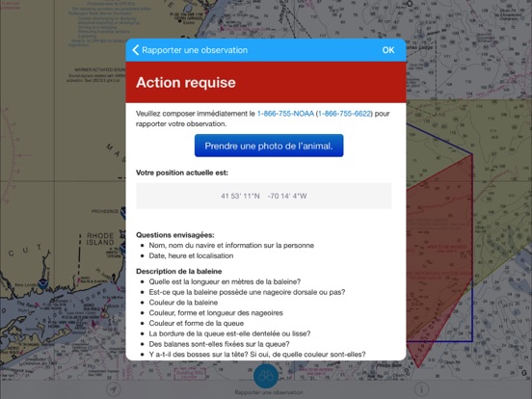Image resolution: width=532 pixels, height=399 pixels.
Task: Click 'Couleur et forme de la queue' item
Action: point(196,323)
